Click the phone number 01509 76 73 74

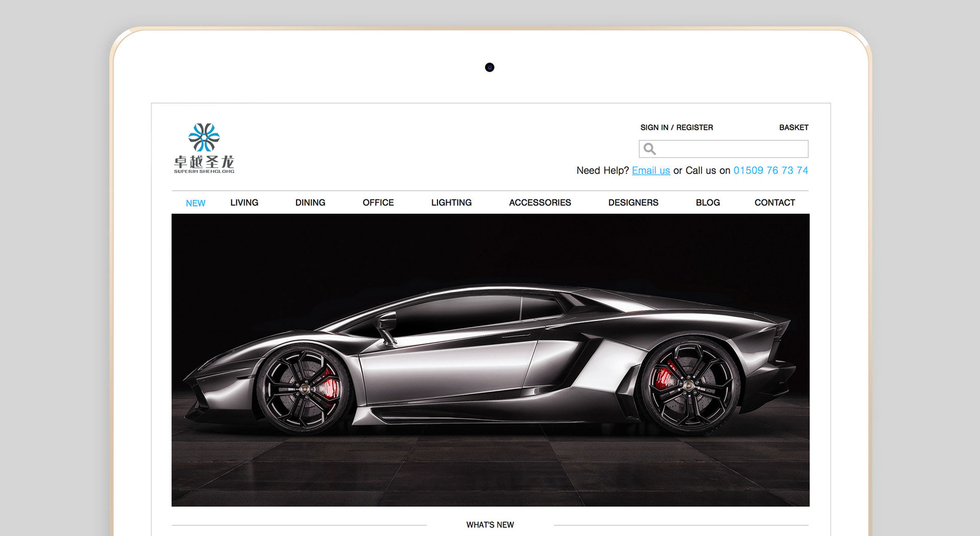[x=770, y=170]
